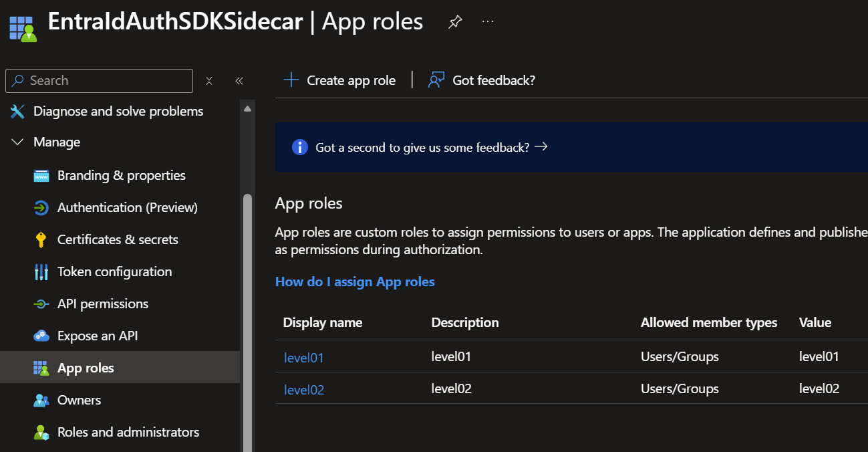Click the Value column header

(815, 323)
